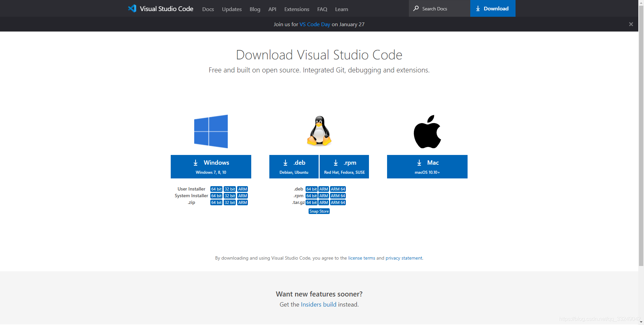Download the Windows installer big button
Viewport: 644px width, 325px height.
coord(211,167)
